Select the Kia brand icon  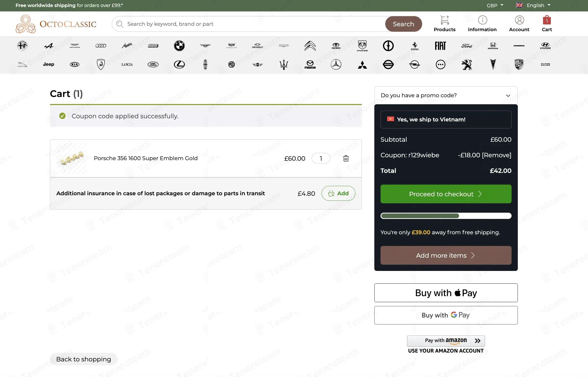75,64
